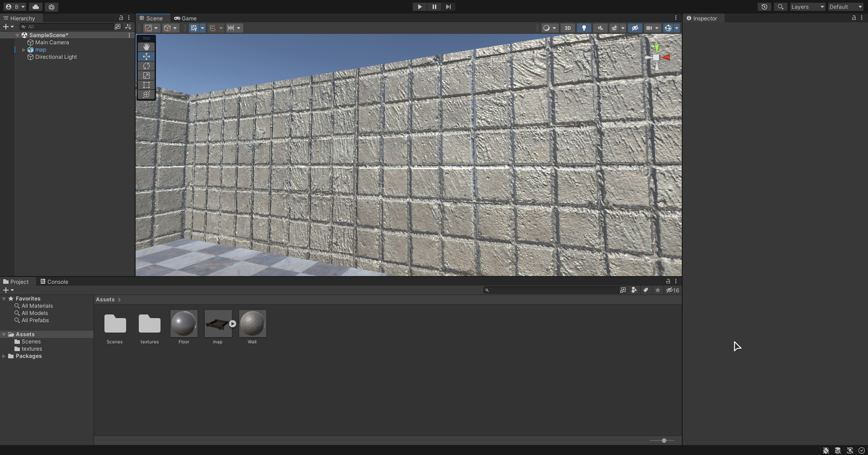Toggle 2D view mode
This screenshot has height=455, width=868.
coord(568,28)
